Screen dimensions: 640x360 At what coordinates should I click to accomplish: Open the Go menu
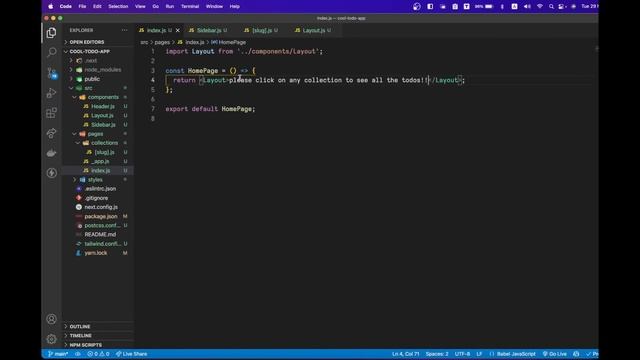(156, 7)
